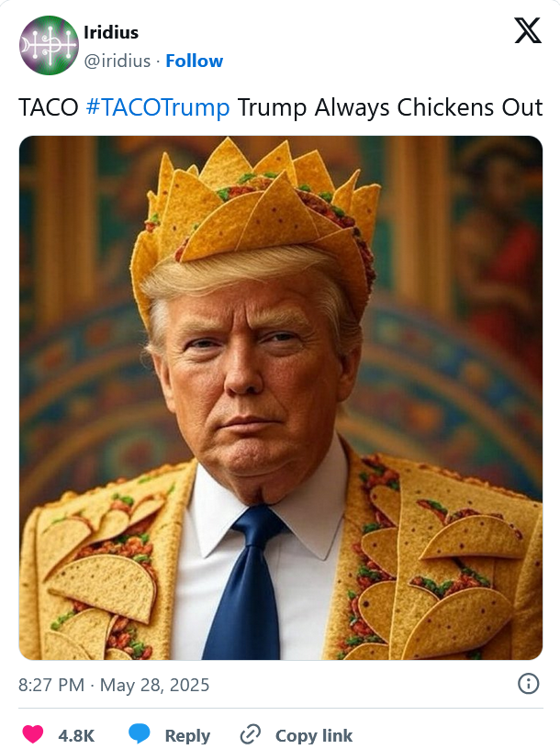
Task: Open the #TACOTrump hashtag
Action: click(158, 107)
